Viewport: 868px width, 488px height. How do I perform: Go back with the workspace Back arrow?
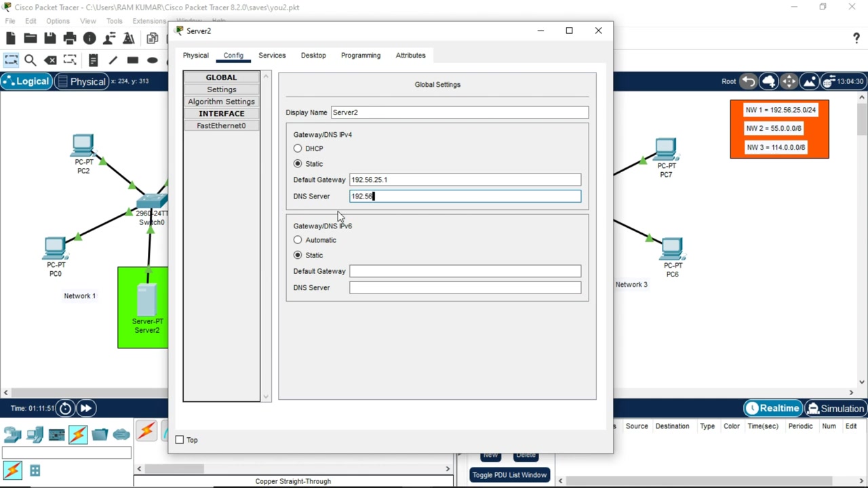pyautogui.click(x=749, y=81)
